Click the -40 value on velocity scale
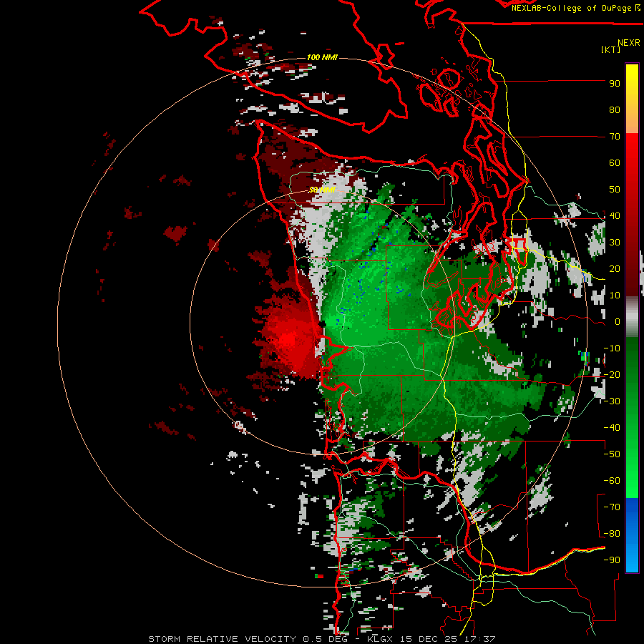Viewport: 644px width, 644px height. coord(612,428)
